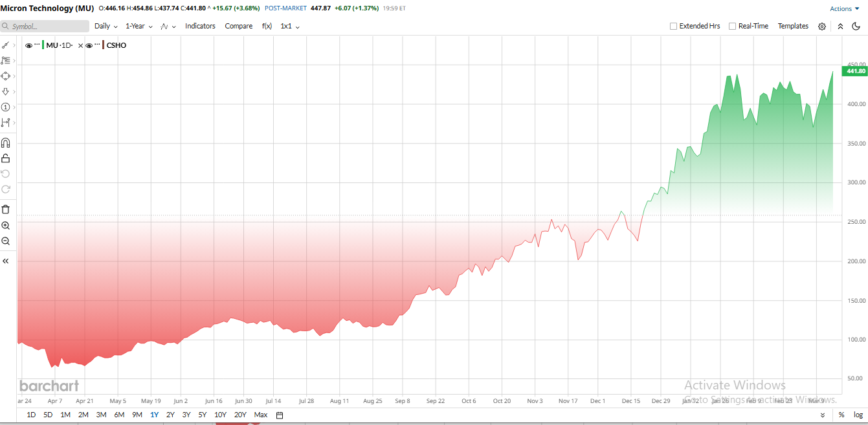Select the Max time range
The image size is (868, 425).
tap(261, 415)
